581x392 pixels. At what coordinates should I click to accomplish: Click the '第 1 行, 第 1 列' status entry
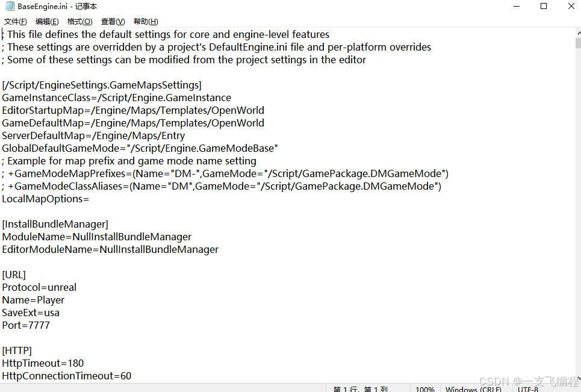pyautogui.click(x=360, y=388)
